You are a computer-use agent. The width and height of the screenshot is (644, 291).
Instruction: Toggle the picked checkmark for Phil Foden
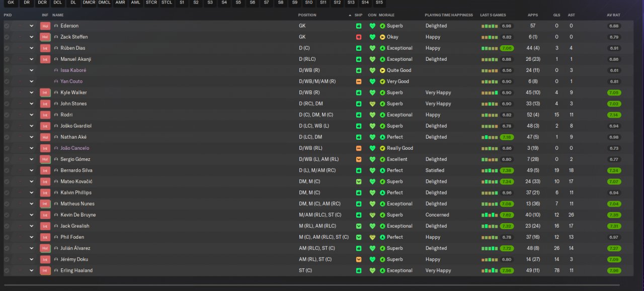7,237
